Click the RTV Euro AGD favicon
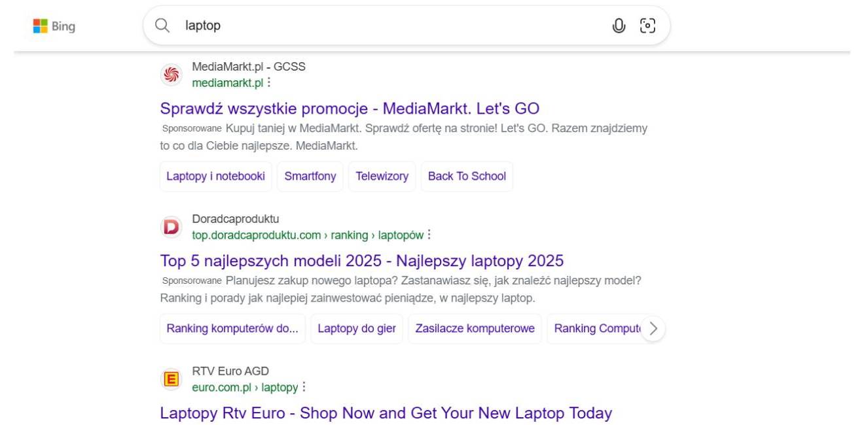 [x=171, y=379]
